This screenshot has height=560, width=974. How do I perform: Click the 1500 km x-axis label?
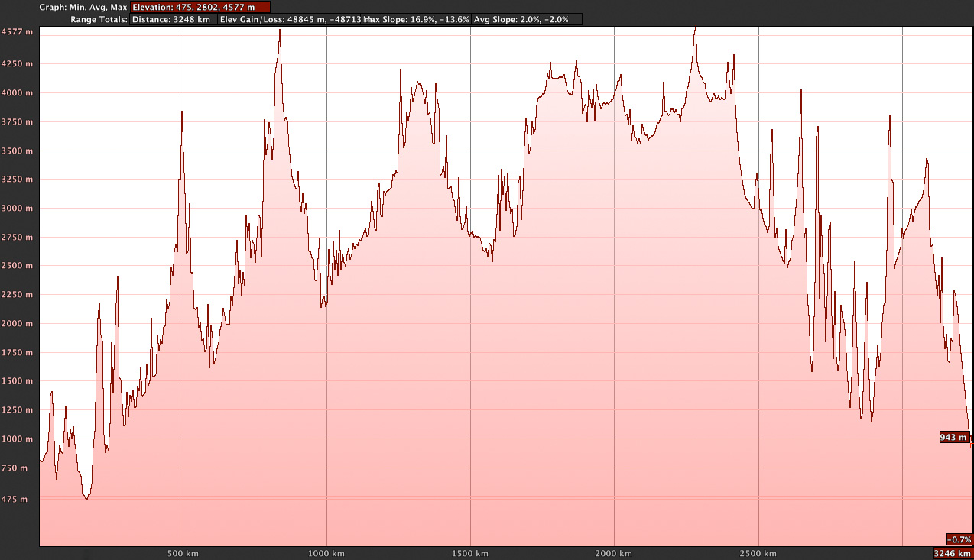(x=470, y=553)
